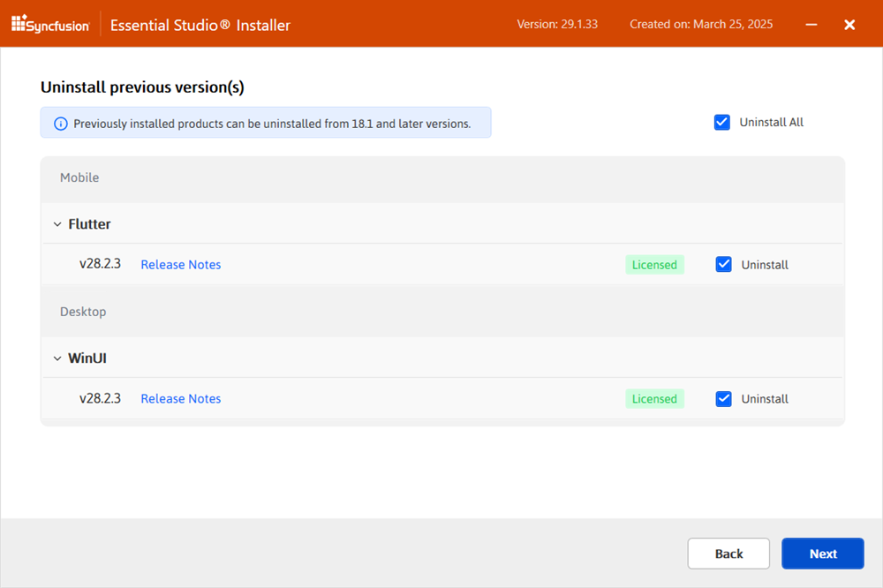Open Release Notes for Flutter v28.2.3
883x588 pixels.
click(x=181, y=264)
